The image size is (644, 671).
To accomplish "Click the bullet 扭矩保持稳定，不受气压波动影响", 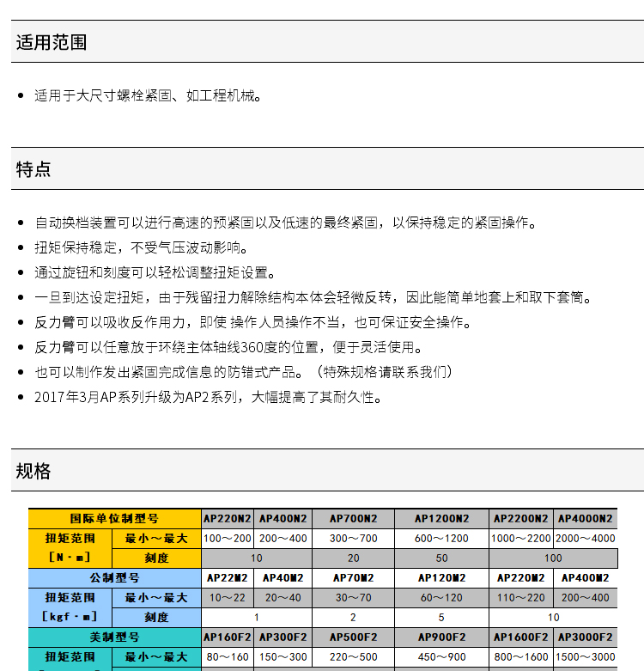I will coord(141,247).
